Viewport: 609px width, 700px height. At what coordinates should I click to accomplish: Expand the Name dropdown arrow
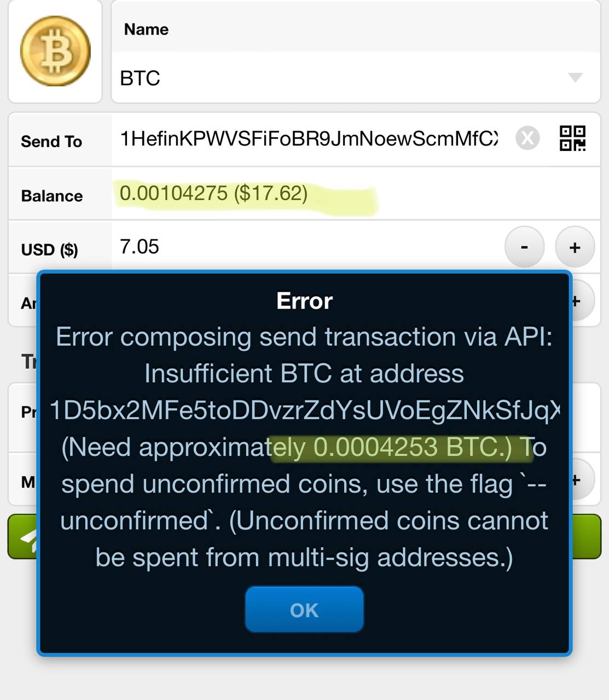575,77
